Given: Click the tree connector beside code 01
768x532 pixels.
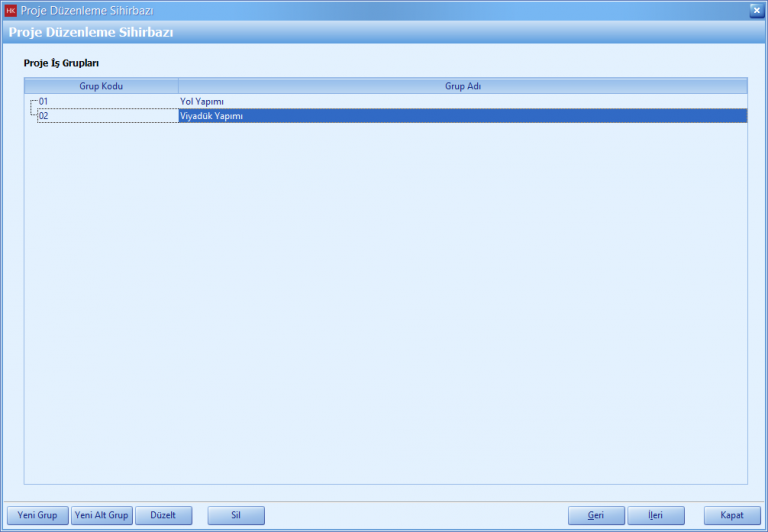Looking at the screenshot, I should coord(32,102).
